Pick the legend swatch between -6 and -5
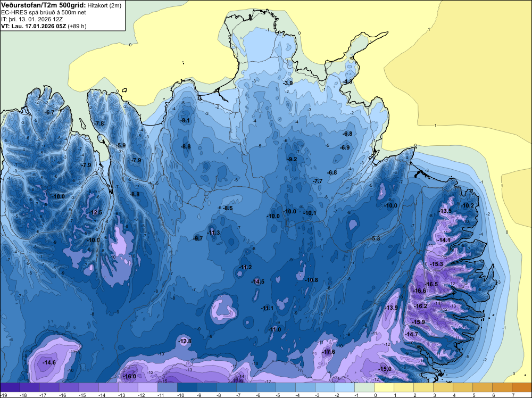 (x=266, y=387)
